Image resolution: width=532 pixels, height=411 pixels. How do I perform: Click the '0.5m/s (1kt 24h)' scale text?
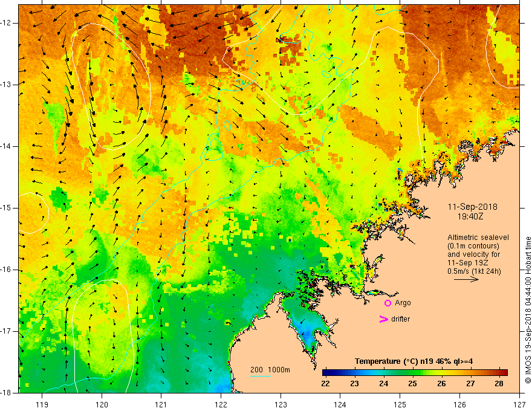click(x=474, y=271)
